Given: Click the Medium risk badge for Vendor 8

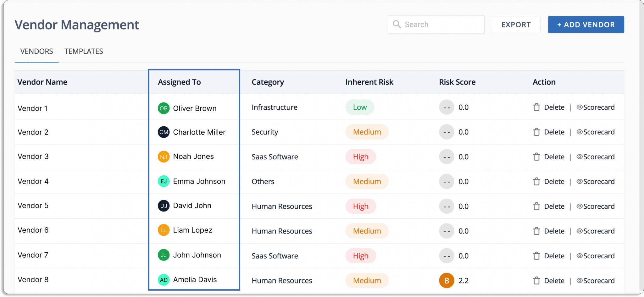Looking at the screenshot, I should tap(367, 281).
